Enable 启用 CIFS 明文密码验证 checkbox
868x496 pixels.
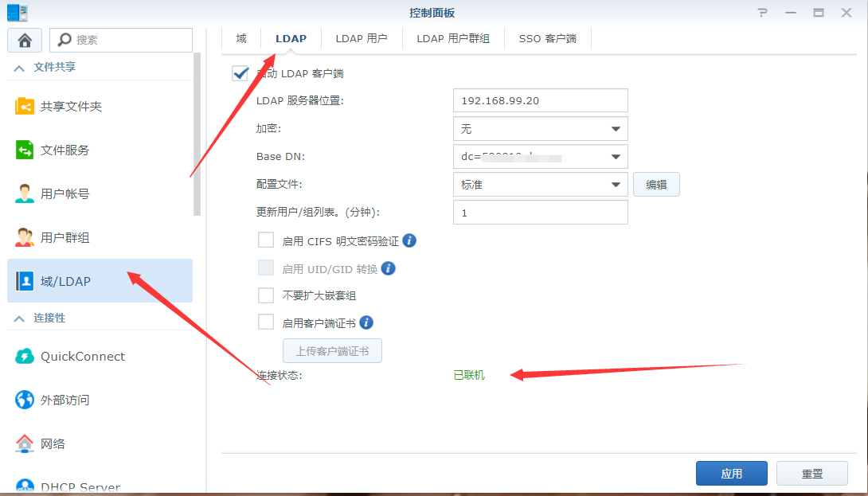point(266,240)
